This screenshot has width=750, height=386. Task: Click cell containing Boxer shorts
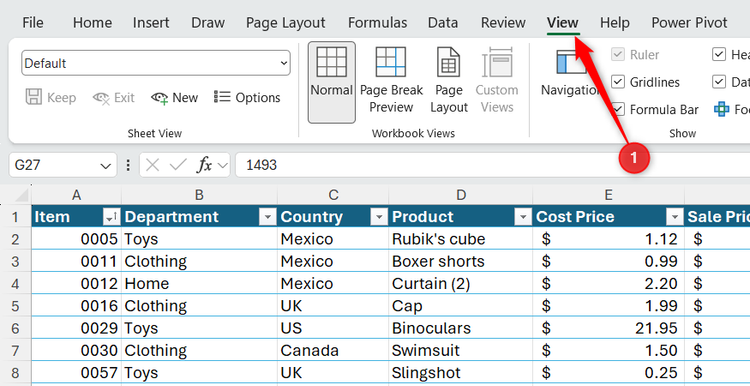(461, 261)
